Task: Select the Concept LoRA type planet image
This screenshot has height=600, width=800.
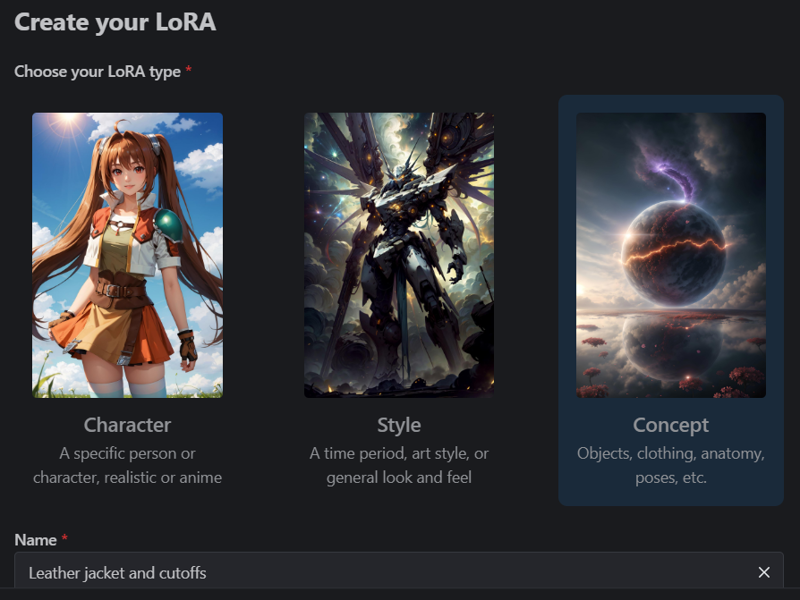Action: point(671,255)
